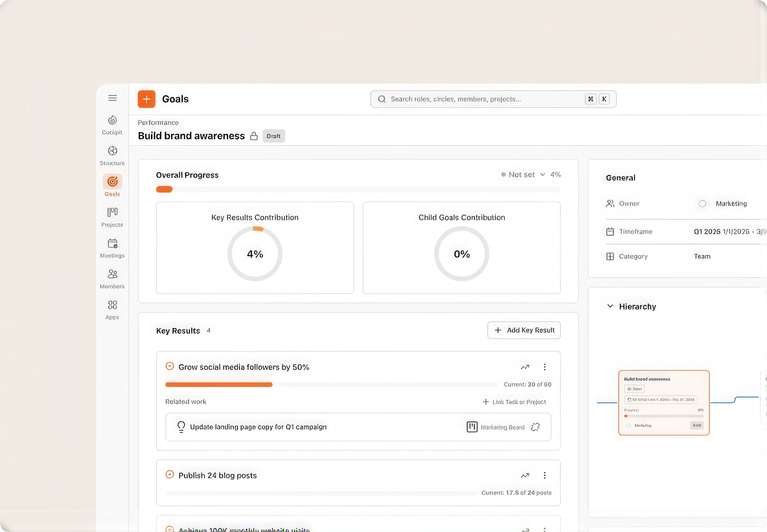Click the Key Results heading
Viewport: 767px width, 532px height.
pyautogui.click(x=178, y=331)
